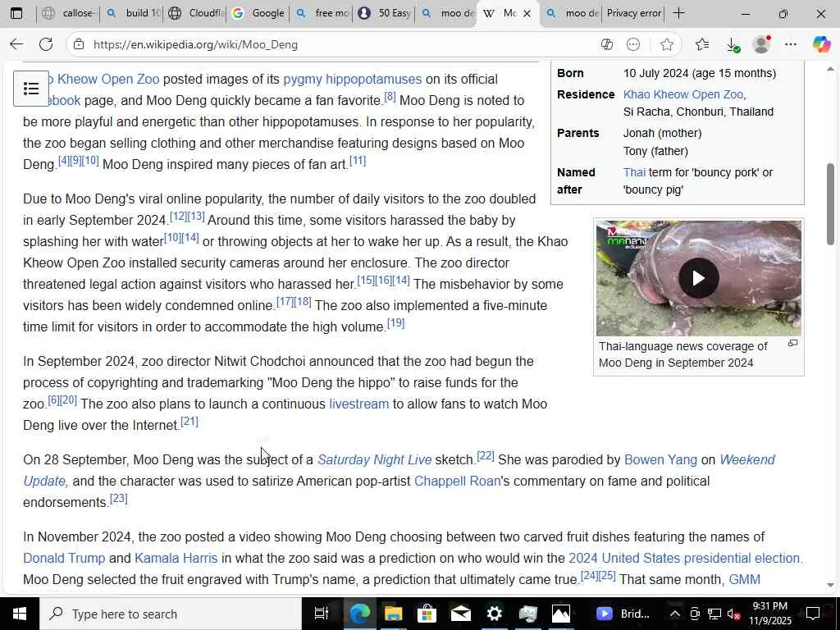
Task: Switch to the callose tab
Action: click(x=69, y=13)
